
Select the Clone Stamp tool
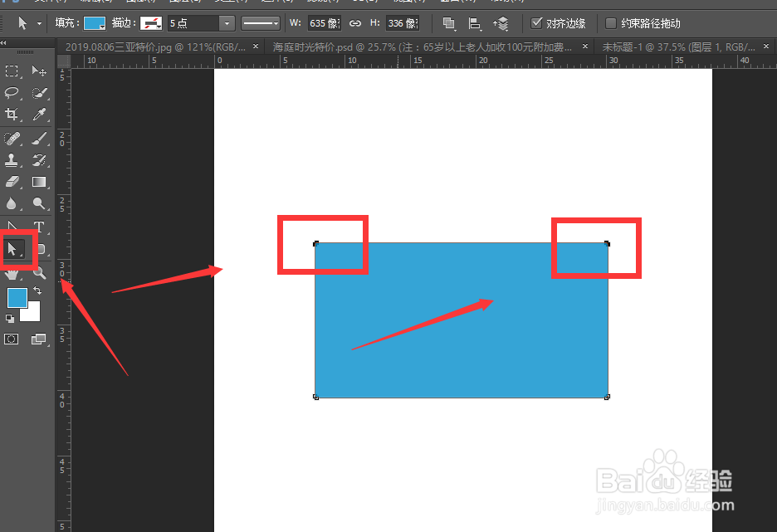pos(12,160)
